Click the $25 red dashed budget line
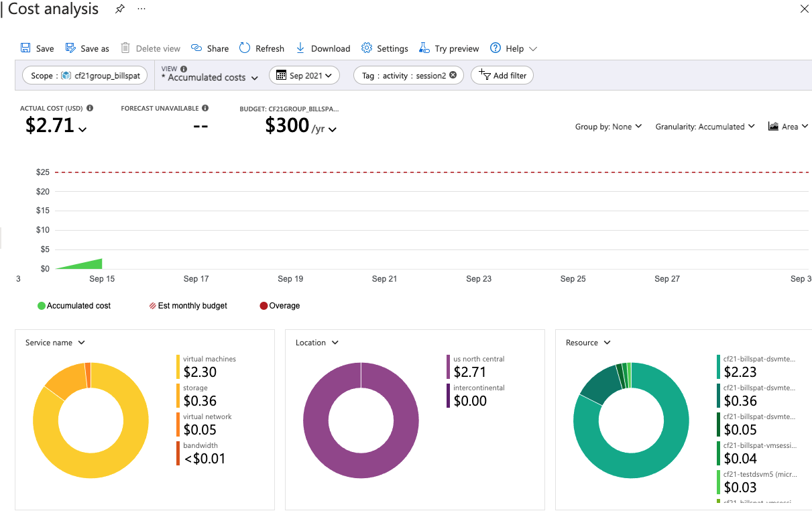 [x=433, y=172]
